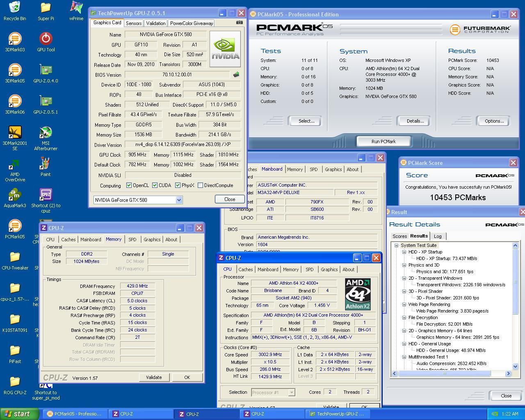Click the GPU-Z screenshot camera icon
This screenshot has width=525, height=420.
pyautogui.click(x=240, y=23)
